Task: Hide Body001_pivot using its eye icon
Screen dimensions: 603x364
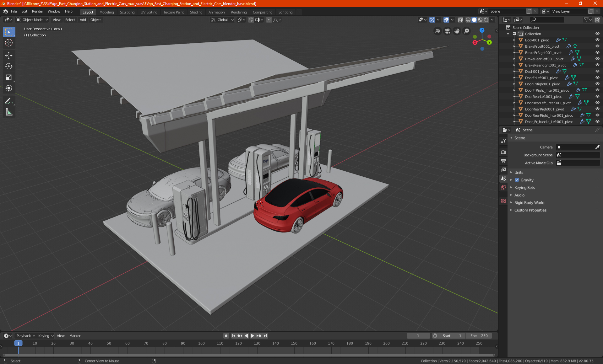Action: (597, 40)
